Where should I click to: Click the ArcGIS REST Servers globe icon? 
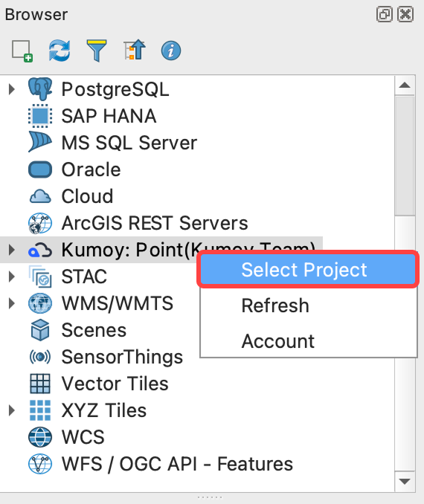coord(40,223)
